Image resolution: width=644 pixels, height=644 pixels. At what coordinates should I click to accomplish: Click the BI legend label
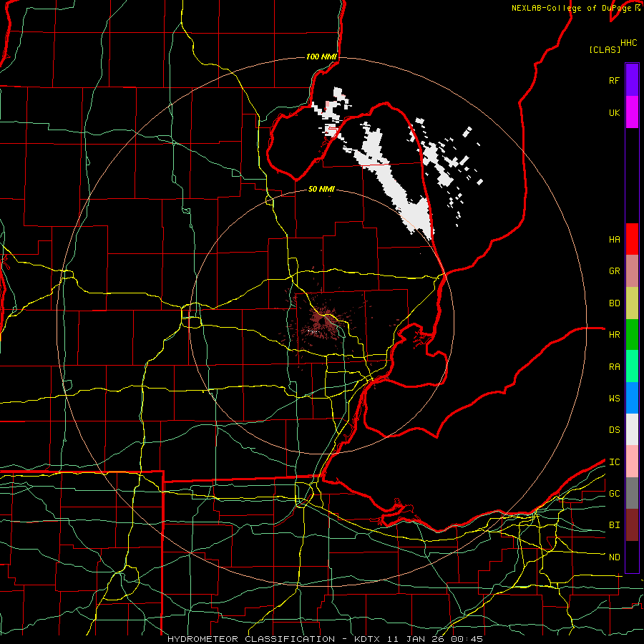pyautogui.click(x=615, y=525)
